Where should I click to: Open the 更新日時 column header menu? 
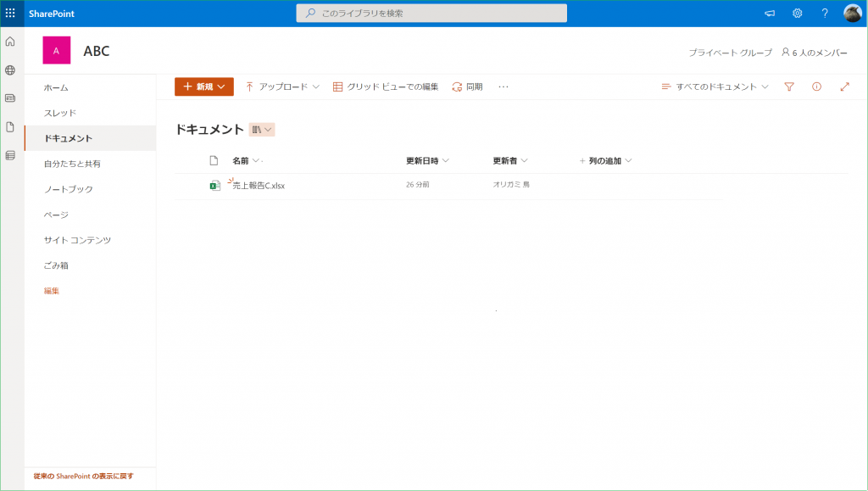click(427, 160)
